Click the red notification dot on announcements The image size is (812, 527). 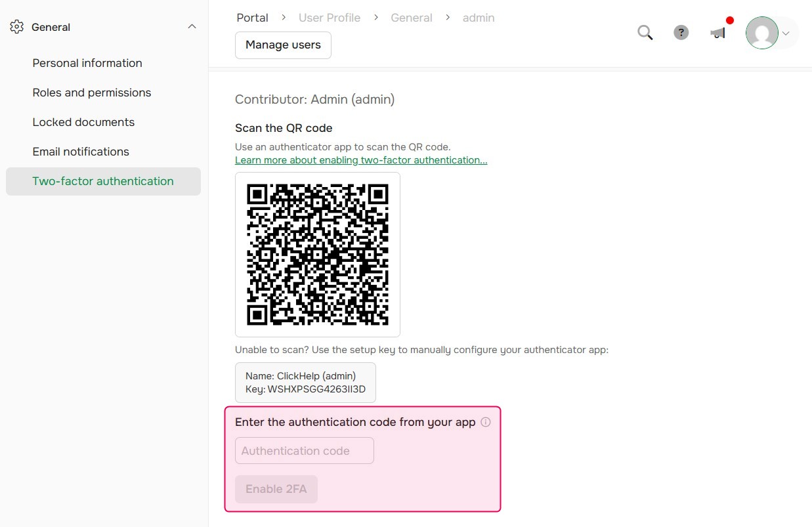tap(729, 21)
